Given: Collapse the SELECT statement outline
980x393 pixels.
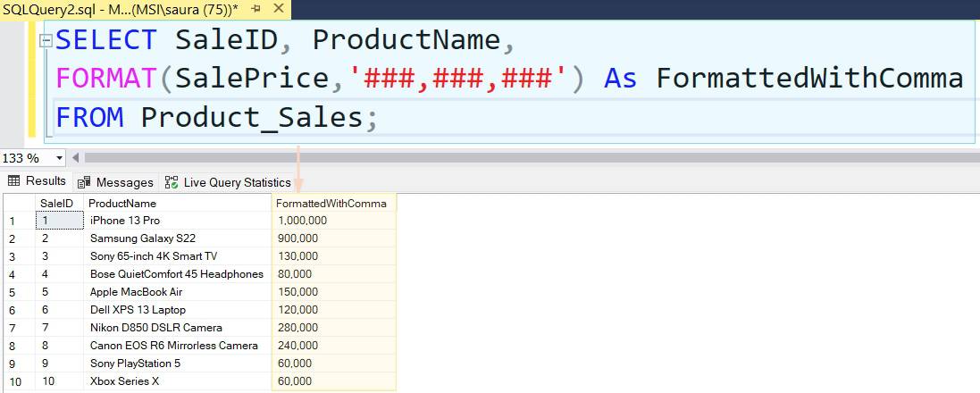Looking at the screenshot, I should (46, 40).
